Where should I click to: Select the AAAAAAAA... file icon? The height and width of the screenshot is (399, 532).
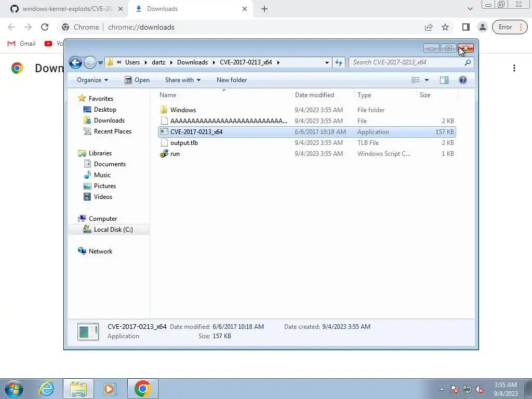click(x=164, y=121)
